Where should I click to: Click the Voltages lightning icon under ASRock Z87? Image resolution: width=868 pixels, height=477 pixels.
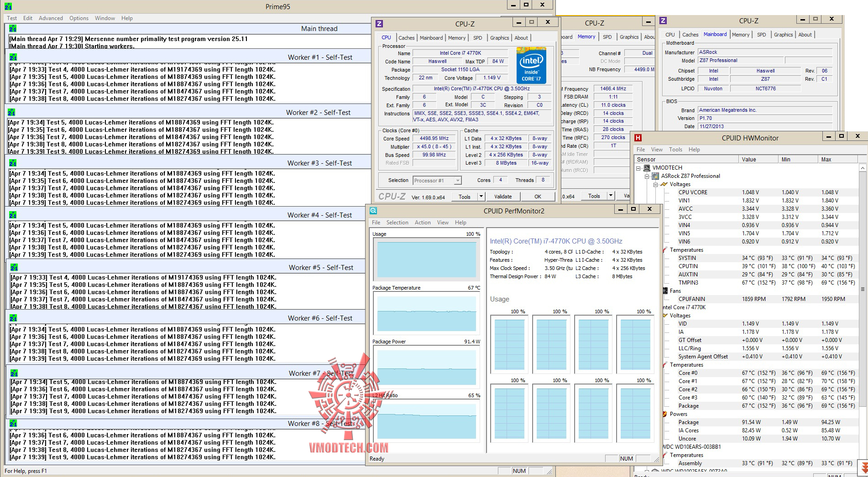coord(664,184)
